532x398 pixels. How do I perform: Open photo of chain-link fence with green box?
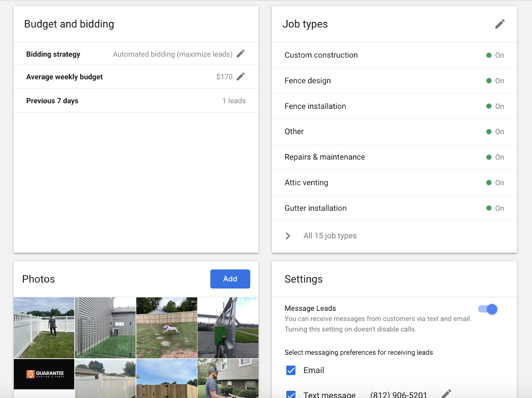tap(228, 328)
